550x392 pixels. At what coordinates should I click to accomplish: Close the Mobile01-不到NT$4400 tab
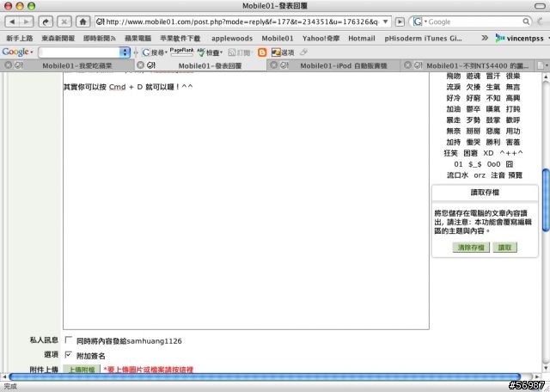click(x=407, y=65)
